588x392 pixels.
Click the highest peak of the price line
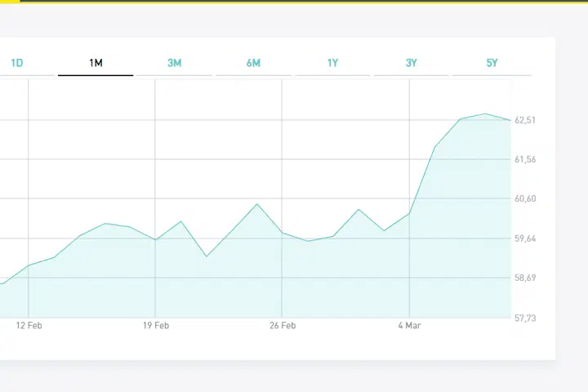coord(486,114)
